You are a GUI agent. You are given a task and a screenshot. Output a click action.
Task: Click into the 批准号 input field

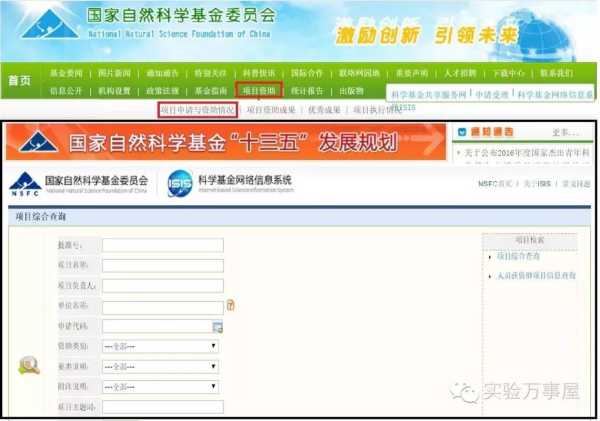point(163,245)
